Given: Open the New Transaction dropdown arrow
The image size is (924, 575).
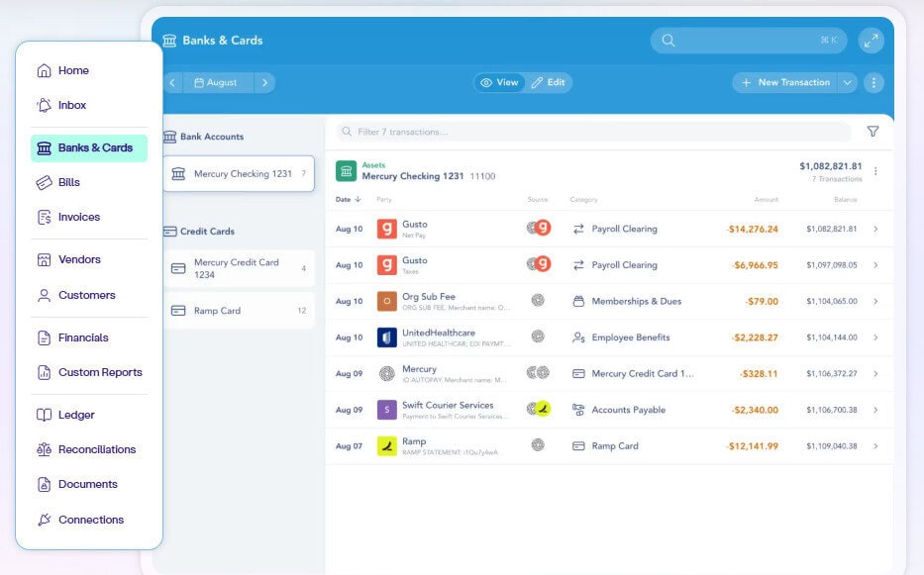Looking at the screenshot, I should [x=847, y=83].
